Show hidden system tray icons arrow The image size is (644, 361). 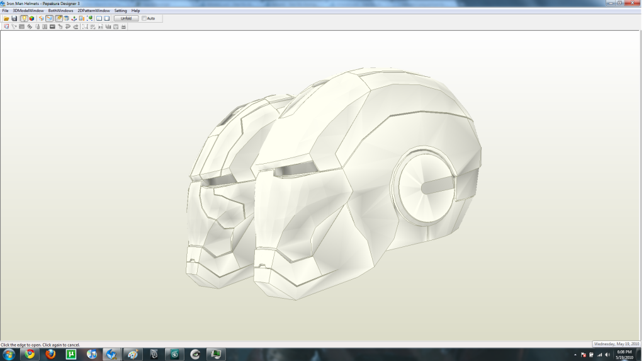(x=575, y=355)
